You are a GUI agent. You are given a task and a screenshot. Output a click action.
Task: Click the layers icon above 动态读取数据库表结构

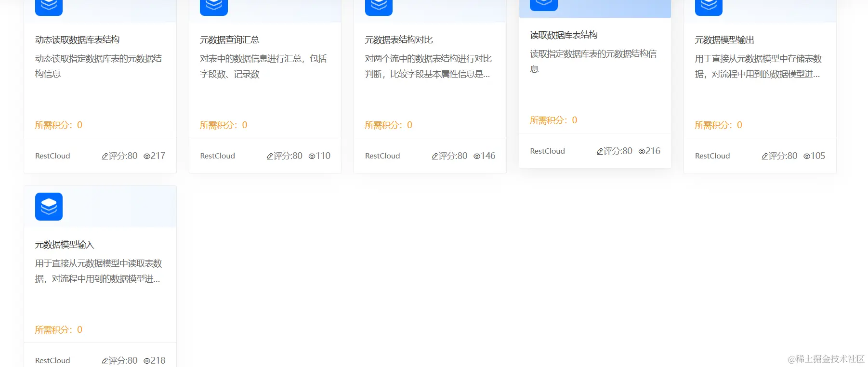pos(49,7)
